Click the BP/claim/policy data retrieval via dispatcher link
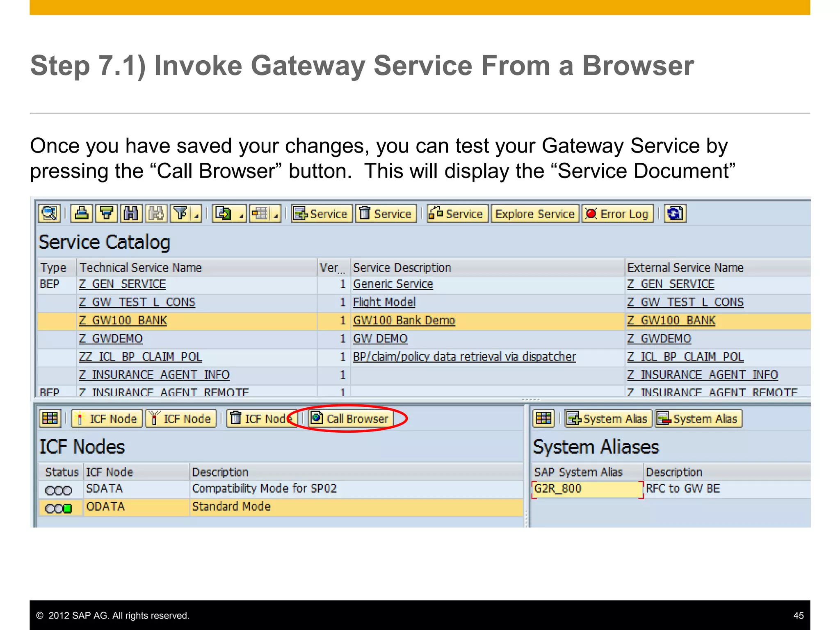This screenshot has width=840, height=630. 464,356
